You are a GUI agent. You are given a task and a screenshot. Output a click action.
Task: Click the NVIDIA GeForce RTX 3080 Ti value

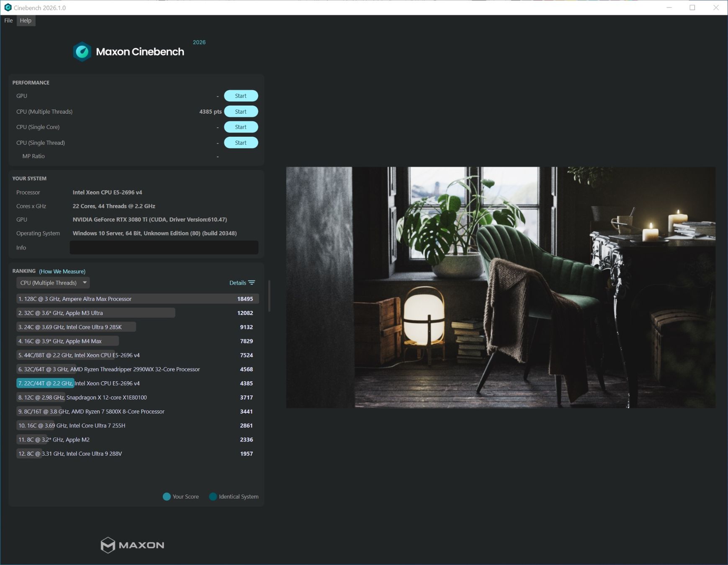(150, 220)
